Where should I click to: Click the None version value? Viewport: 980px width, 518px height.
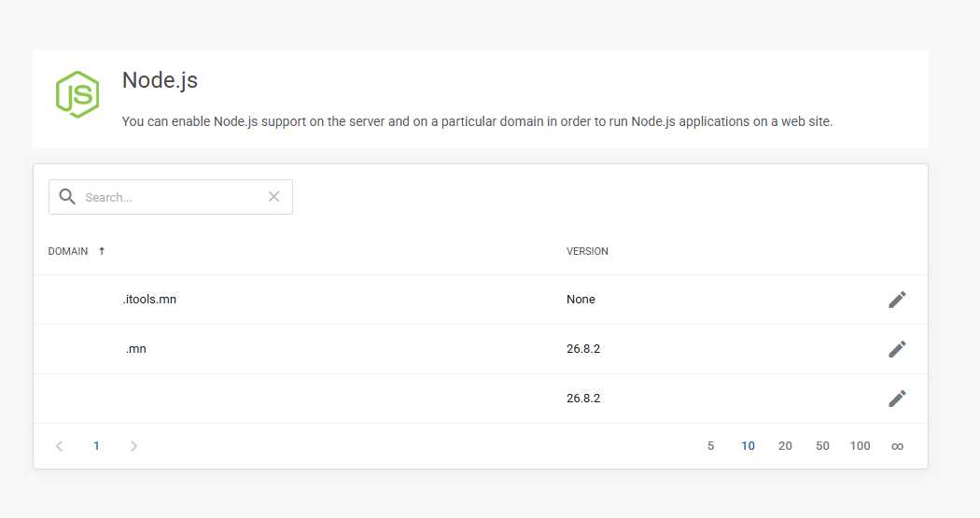pyautogui.click(x=581, y=300)
